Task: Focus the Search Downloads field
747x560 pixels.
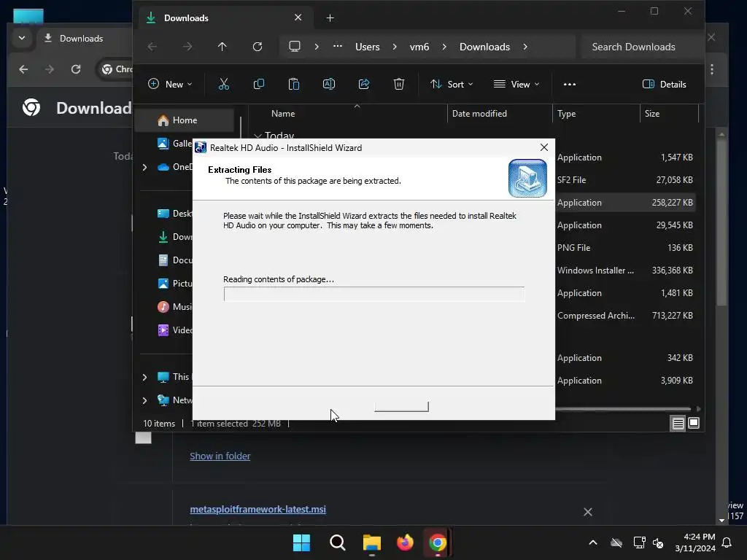Action: (x=643, y=47)
